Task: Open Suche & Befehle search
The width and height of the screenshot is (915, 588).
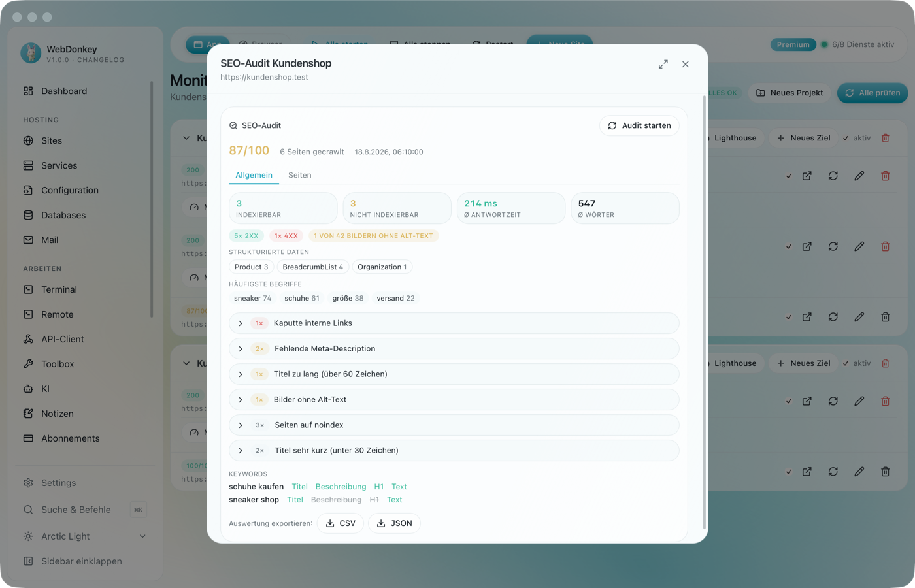Action: (85, 510)
